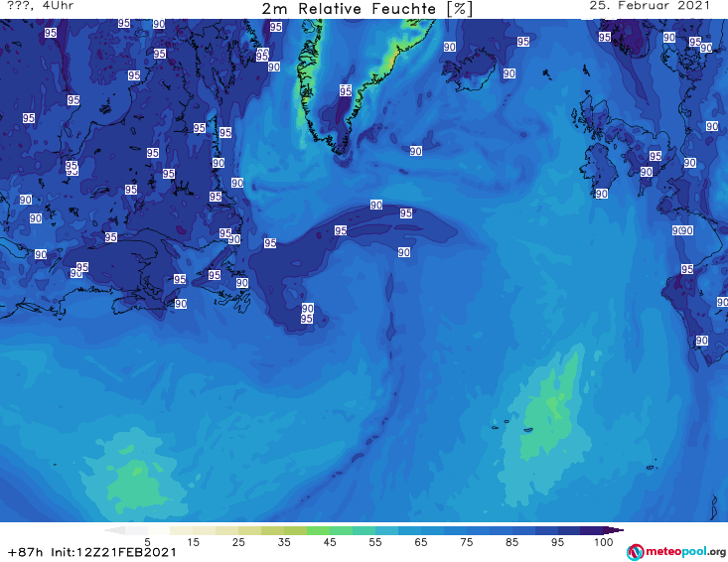Click the '85' tick on the colorbar

click(x=511, y=541)
